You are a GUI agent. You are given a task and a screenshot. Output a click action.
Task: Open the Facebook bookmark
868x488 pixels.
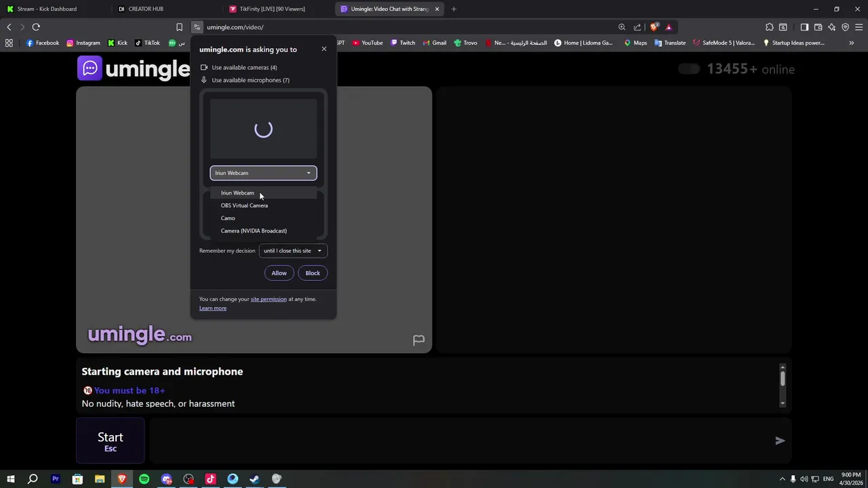pyautogui.click(x=42, y=43)
